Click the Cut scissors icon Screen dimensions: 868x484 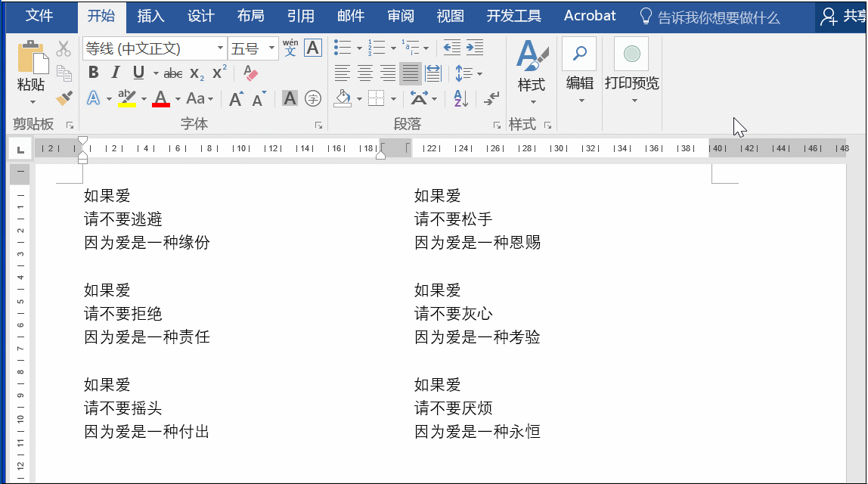(64, 48)
